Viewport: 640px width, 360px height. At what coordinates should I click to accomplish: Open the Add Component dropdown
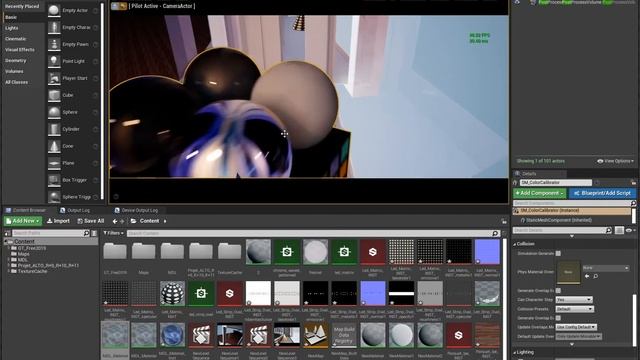(x=540, y=193)
